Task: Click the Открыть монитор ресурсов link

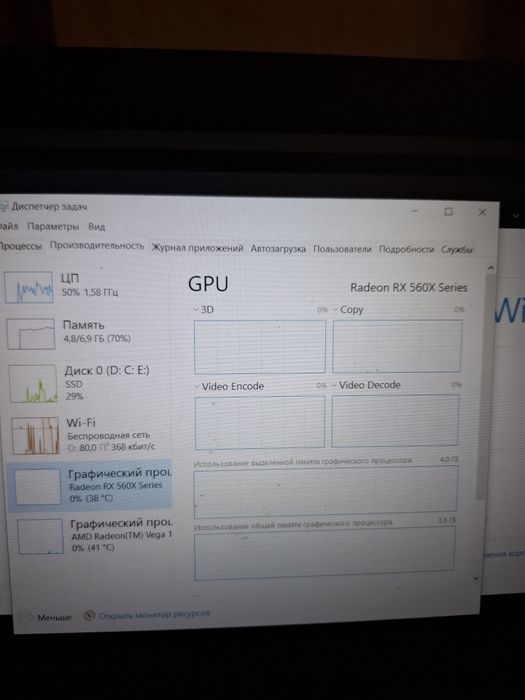Action: [x=154, y=614]
